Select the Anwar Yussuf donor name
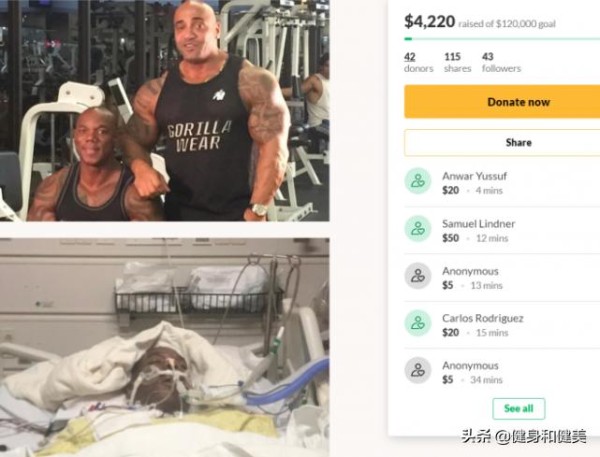Image resolution: width=600 pixels, height=457 pixels. coord(474,176)
